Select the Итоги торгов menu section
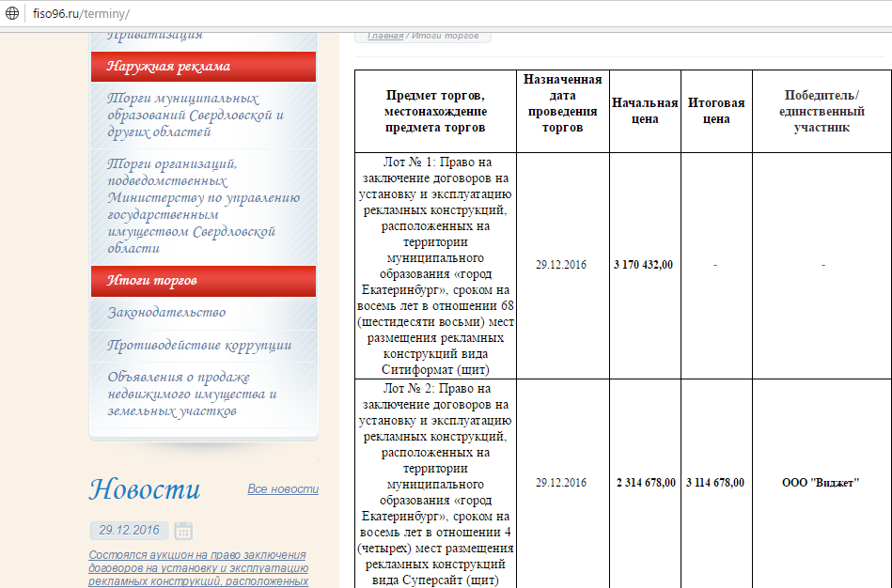 203,281
